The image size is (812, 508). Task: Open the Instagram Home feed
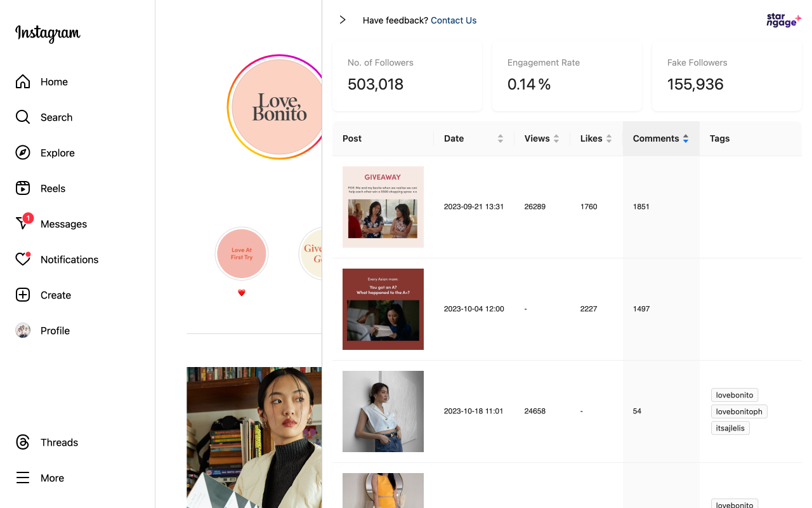(54, 81)
